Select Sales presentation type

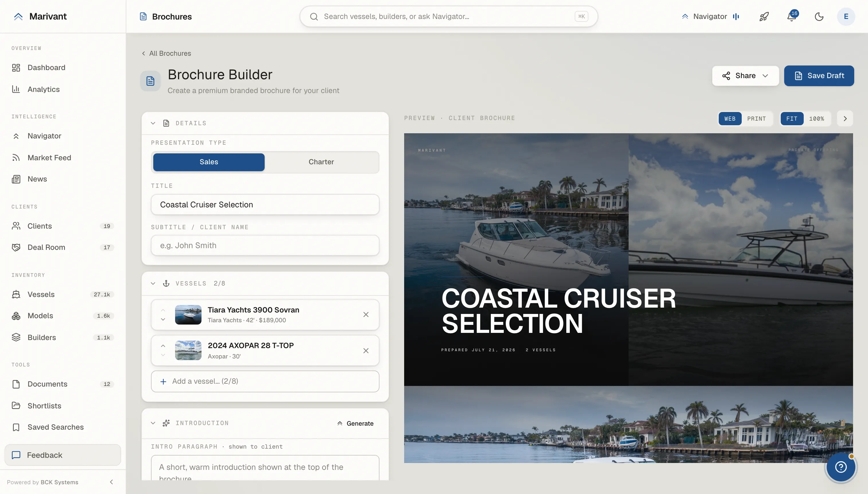point(209,162)
